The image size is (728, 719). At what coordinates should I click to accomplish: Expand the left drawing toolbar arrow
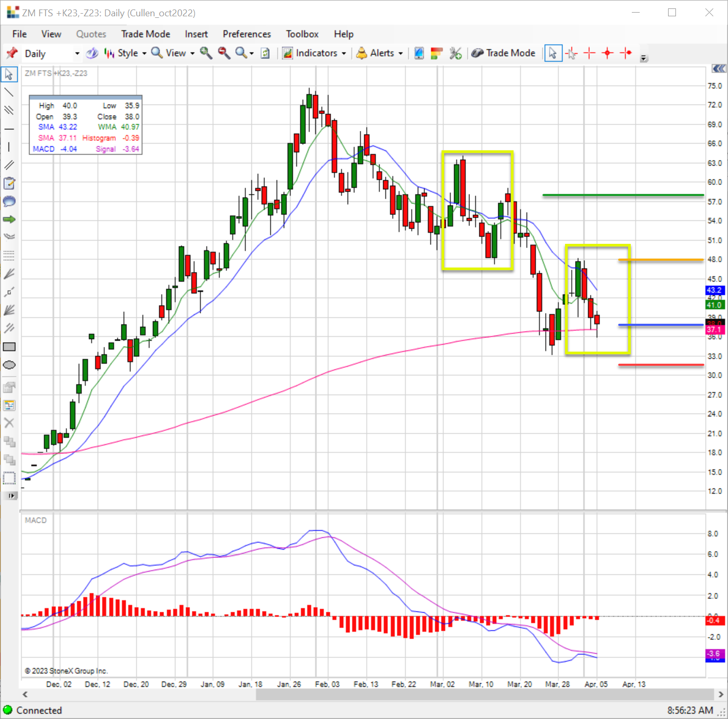10,496
